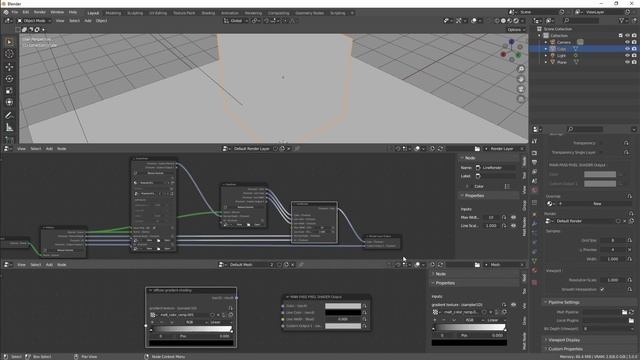
Task: Click the gradient color ramp in sidebar
Action: (x=469, y=328)
